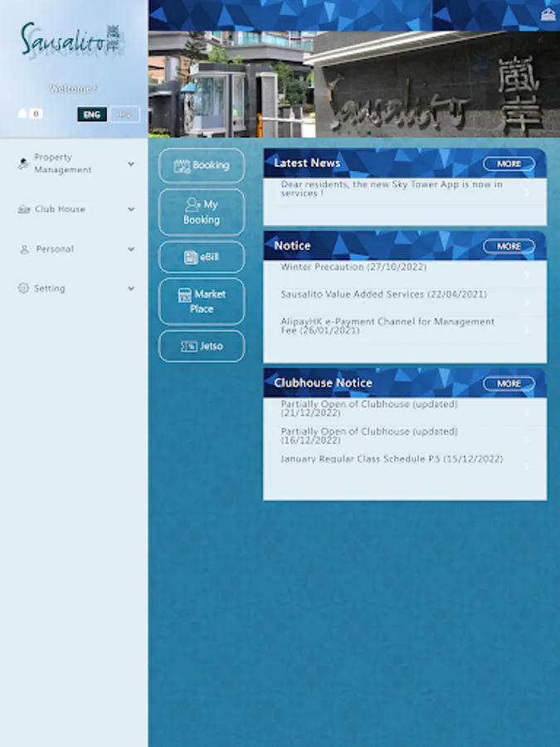Image resolution: width=560 pixels, height=747 pixels.
Task: Open the Jetso button
Action: point(202,346)
